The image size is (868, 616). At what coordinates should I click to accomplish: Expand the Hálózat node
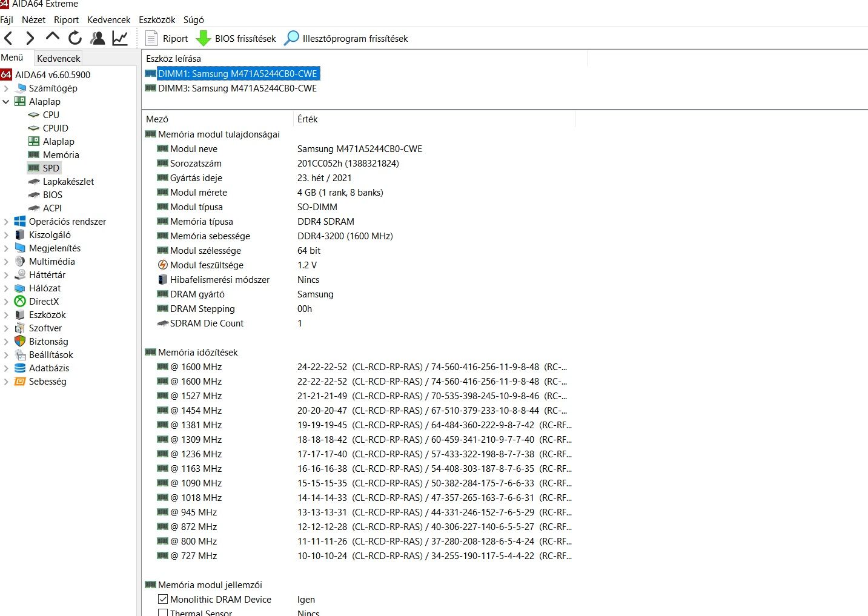(6, 288)
